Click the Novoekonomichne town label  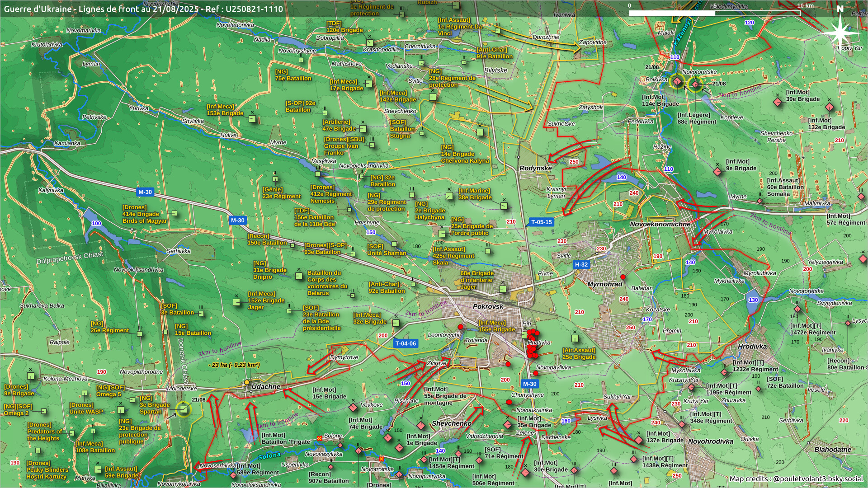pos(660,224)
